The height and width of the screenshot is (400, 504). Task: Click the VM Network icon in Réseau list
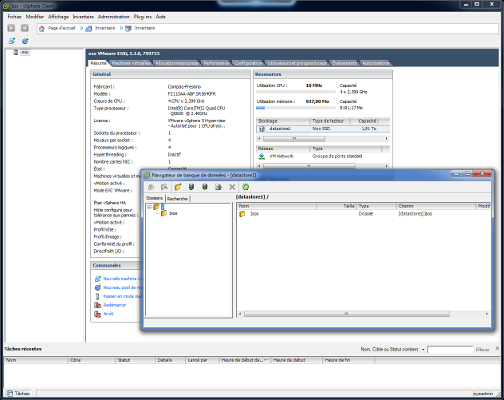262,156
